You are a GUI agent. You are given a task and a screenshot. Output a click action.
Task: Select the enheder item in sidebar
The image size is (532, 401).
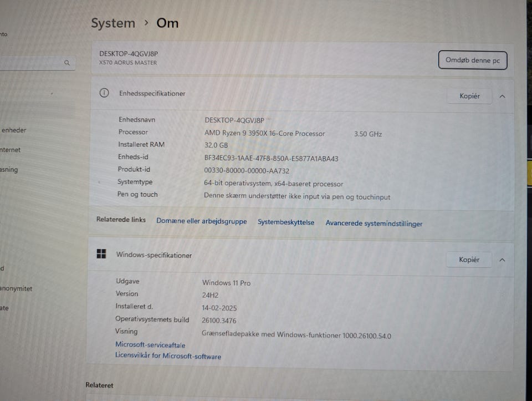(x=13, y=130)
